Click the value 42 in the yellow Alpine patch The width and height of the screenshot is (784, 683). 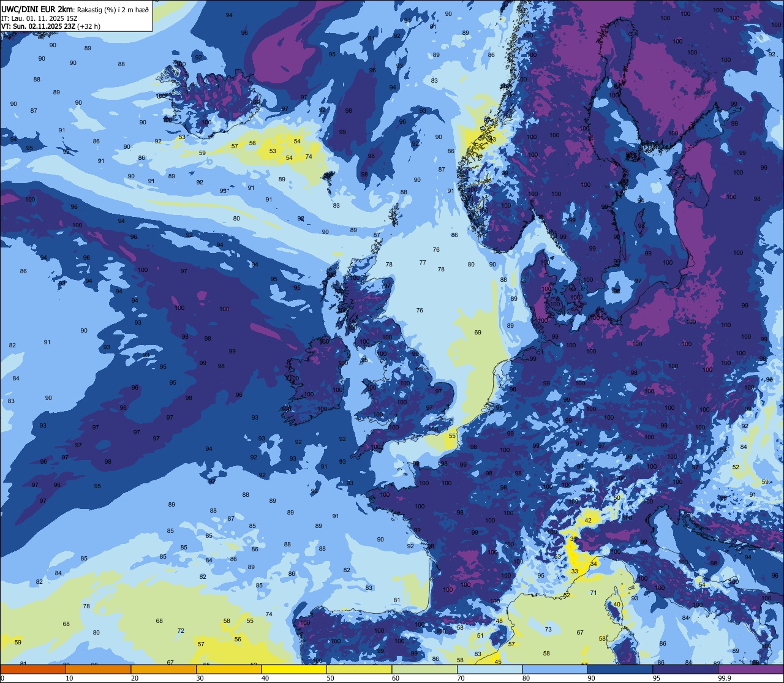click(x=588, y=520)
